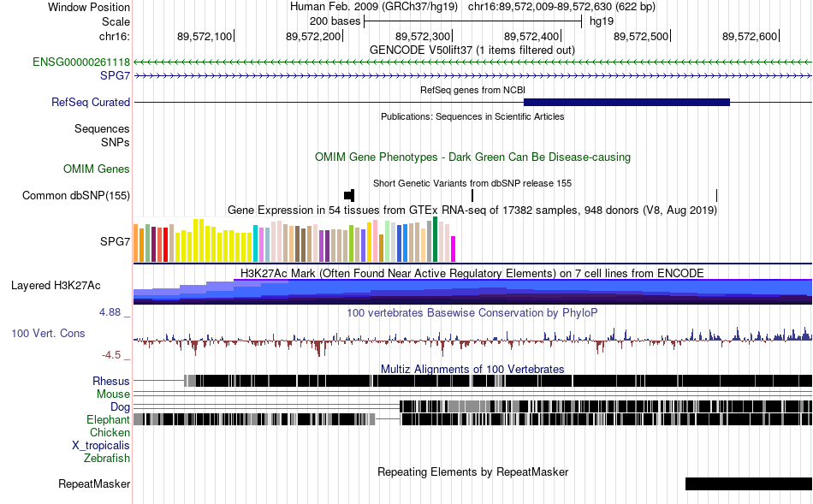Click the RefSeq Curated exon block
The height and width of the screenshot is (504, 813).
coord(626,102)
